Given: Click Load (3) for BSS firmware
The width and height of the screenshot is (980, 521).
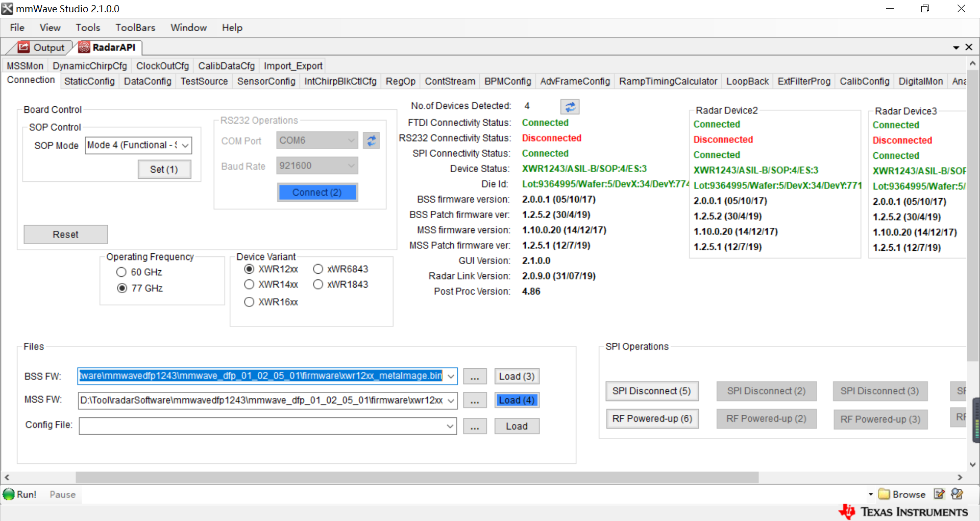Looking at the screenshot, I should pos(517,376).
